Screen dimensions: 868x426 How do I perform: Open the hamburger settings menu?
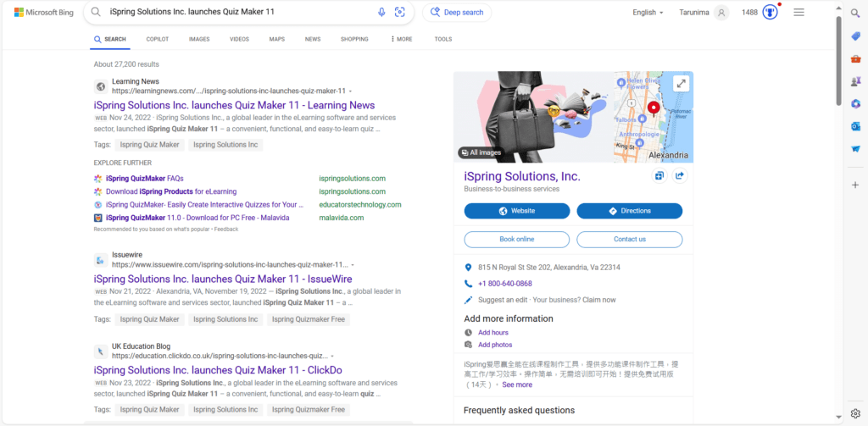pos(798,13)
